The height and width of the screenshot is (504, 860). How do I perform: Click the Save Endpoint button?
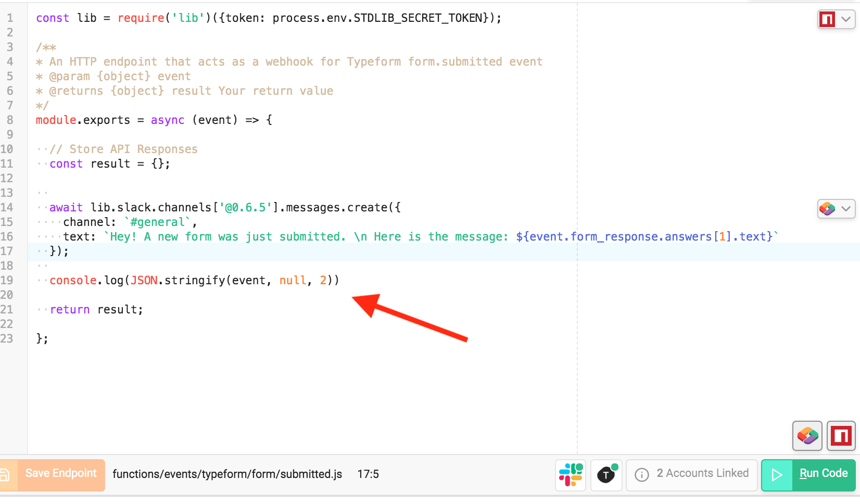(52, 474)
